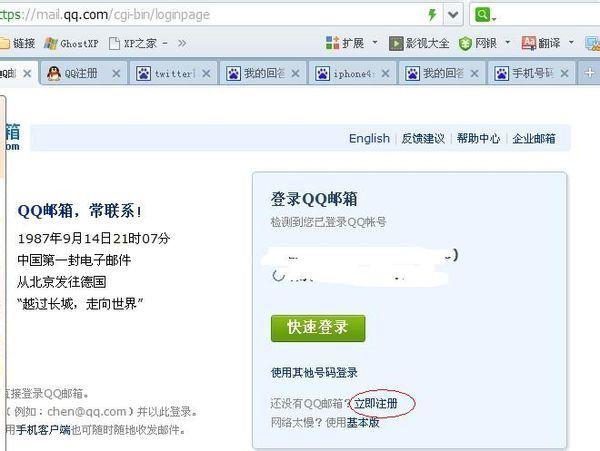Viewport: 600px width, 451px height.
Task: Click the 基本版 basic version link
Action: pos(363,422)
